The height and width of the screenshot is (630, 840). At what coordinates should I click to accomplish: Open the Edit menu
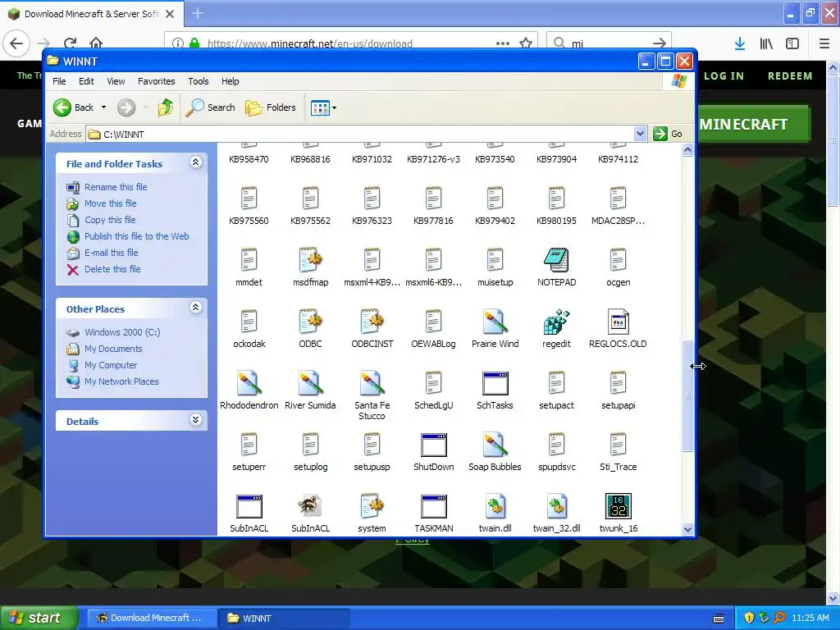86,81
